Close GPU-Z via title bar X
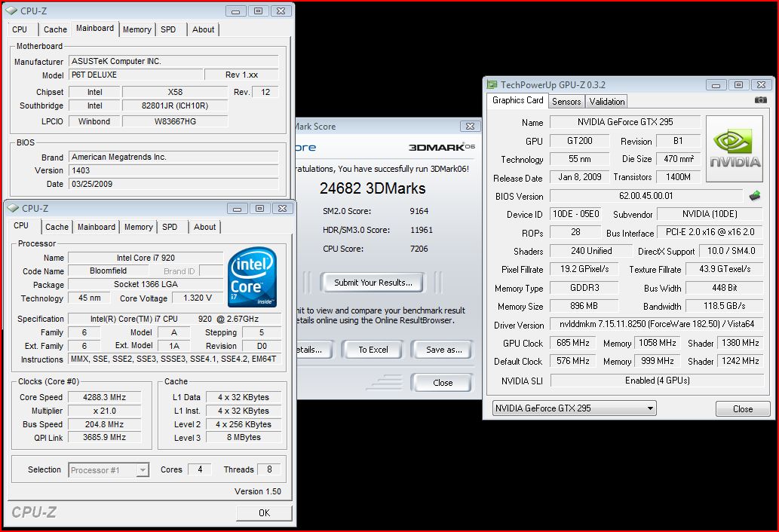Image resolution: width=779 pixels, height=532 pixels. tap(761, 85)
